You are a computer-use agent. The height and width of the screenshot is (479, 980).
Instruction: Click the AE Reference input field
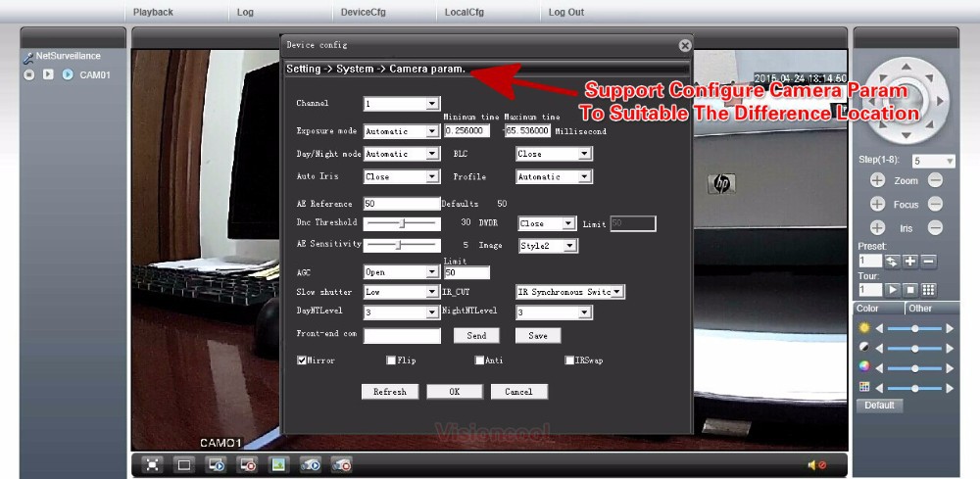[402, 204]
